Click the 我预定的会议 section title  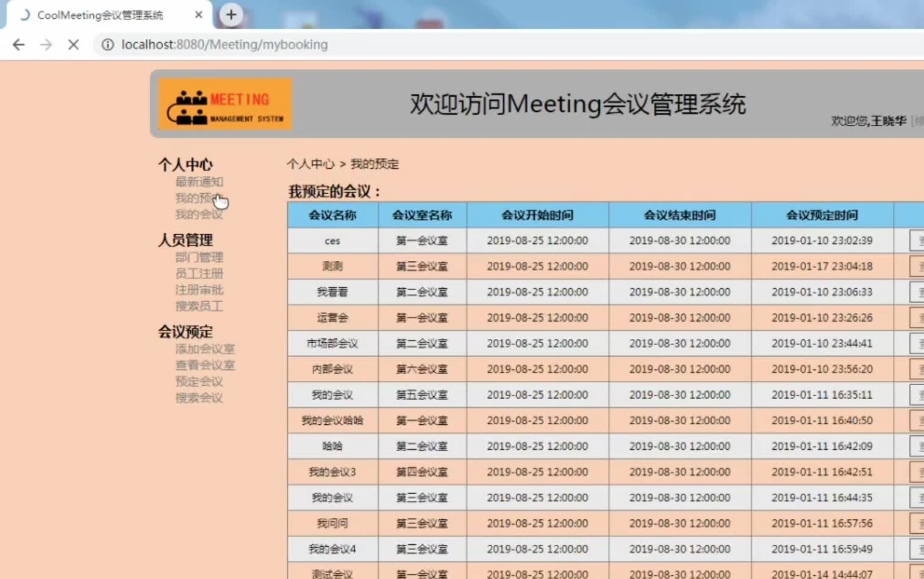pyautogui.click(x=334, y=191)
